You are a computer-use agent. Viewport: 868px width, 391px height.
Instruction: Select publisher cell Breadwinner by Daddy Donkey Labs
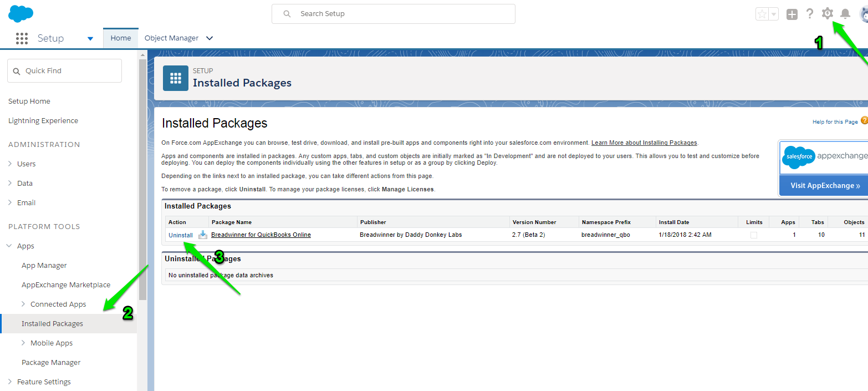pyautogui.click(x=411, y=235)
